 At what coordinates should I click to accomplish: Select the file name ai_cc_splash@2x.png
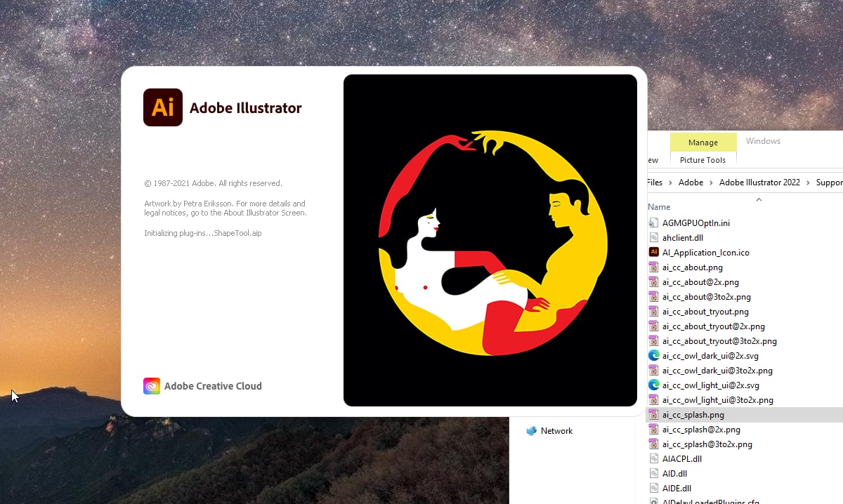click(701, 430)
